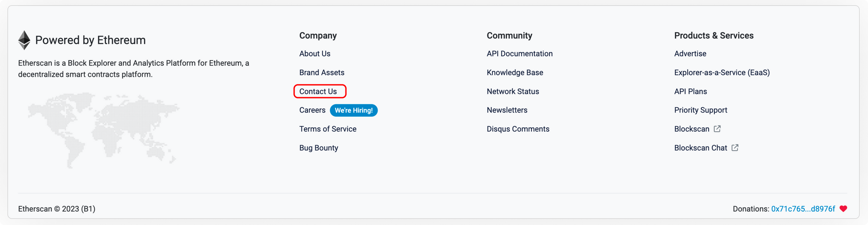Viewport: 868px width, 225px height.
Task: Go to Contact Us
Action: 318,92
